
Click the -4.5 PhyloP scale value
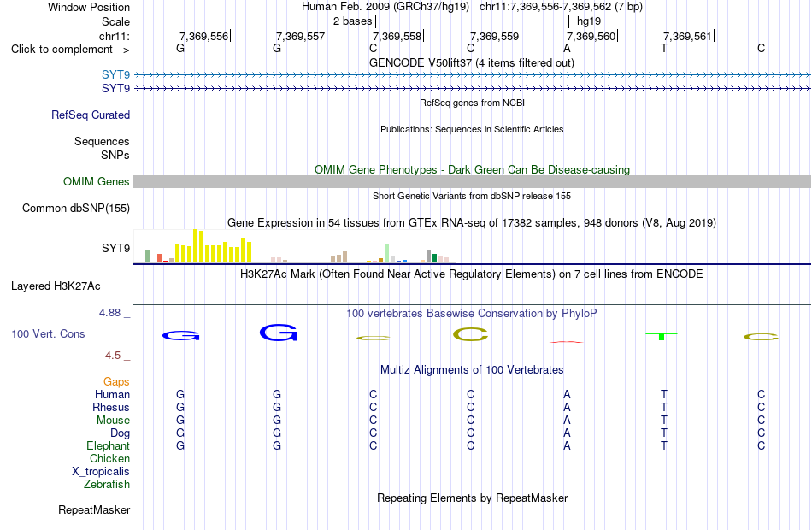coord(111,356)
